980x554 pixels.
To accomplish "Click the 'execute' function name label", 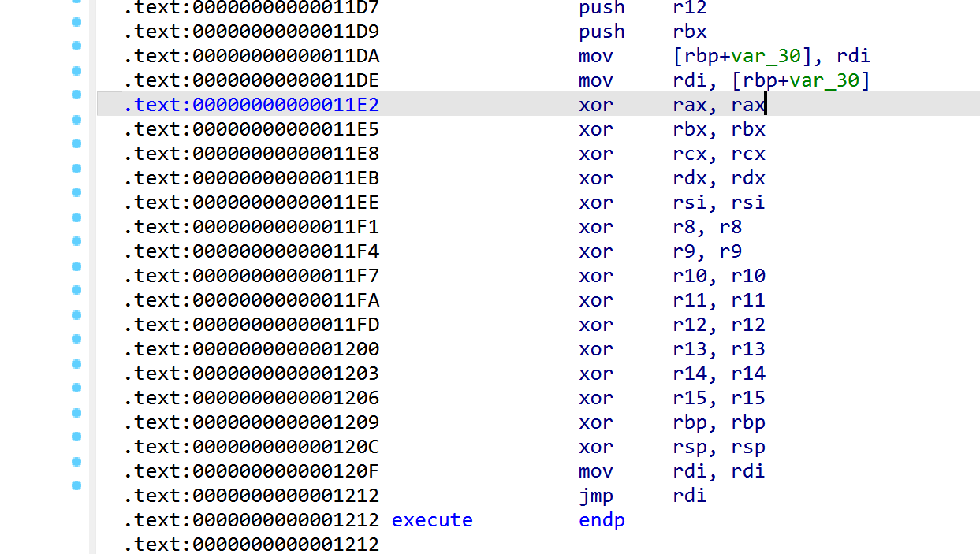I will (432, 520).
